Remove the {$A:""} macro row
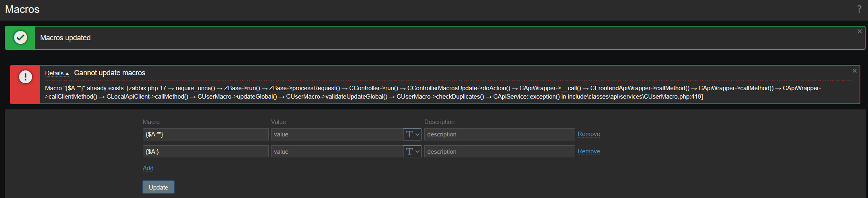The image size is (868, 198). (x=588, y=134)
